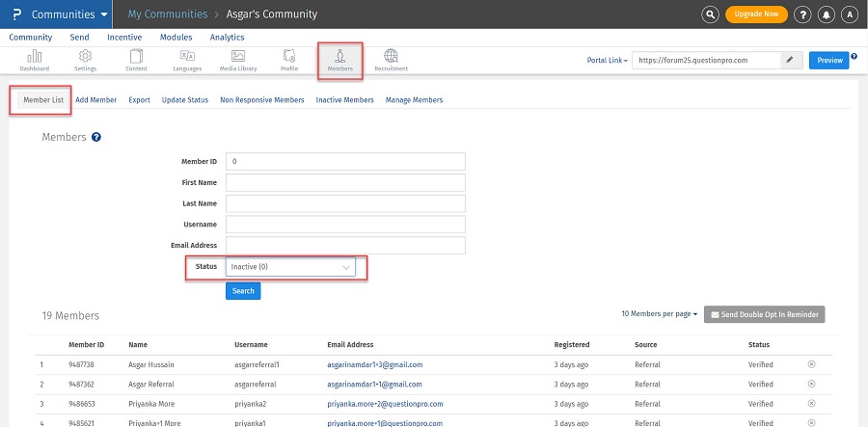
Task: Click into the First Name field
Action: tap(345, 182)
